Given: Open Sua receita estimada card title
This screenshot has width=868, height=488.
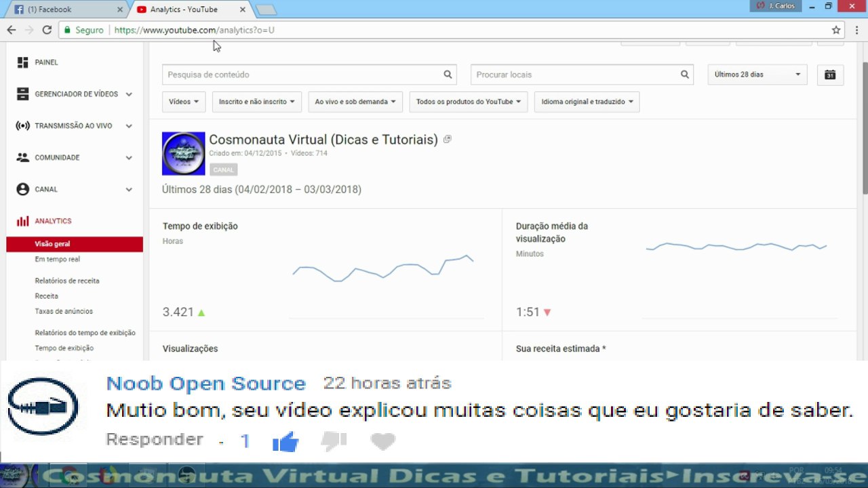Looking at the screenshot, I should click(x=561, y=349).
